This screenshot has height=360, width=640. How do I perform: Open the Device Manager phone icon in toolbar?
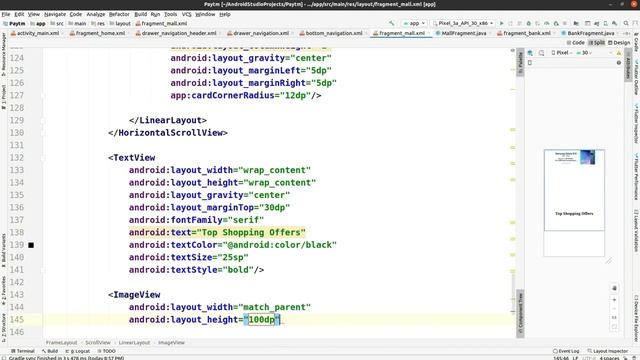605,23
